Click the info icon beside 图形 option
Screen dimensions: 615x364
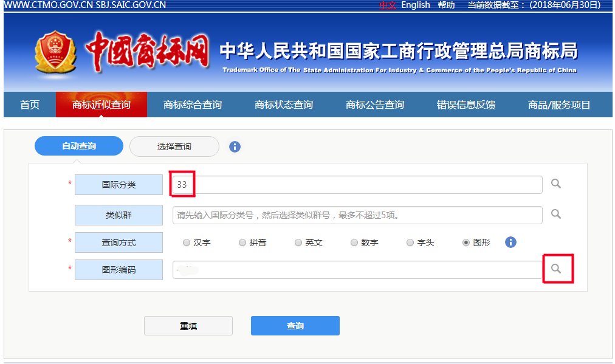pos(510,242)
